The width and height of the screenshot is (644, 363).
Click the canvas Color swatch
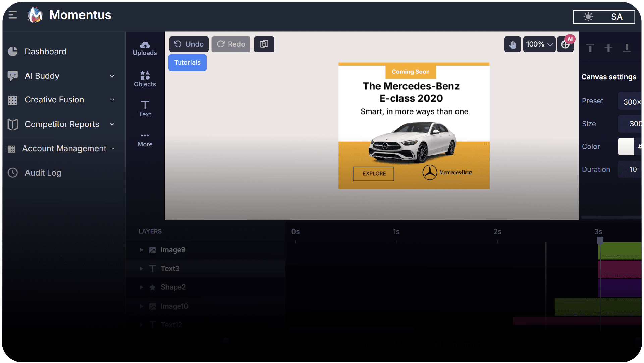click(x=626, y=147)
